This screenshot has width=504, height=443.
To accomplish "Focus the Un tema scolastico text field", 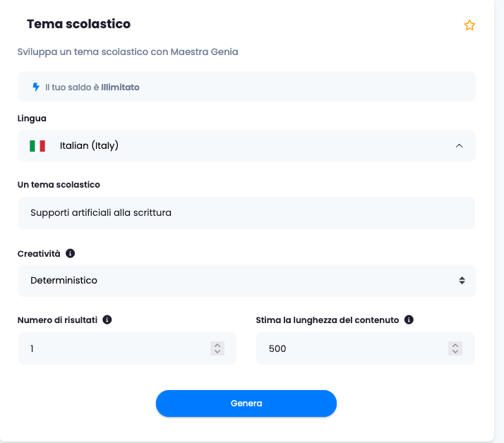I will coord(246,213).
